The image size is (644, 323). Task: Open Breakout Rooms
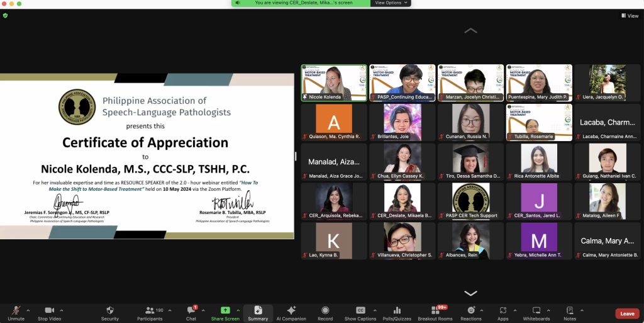pos(435,313)
